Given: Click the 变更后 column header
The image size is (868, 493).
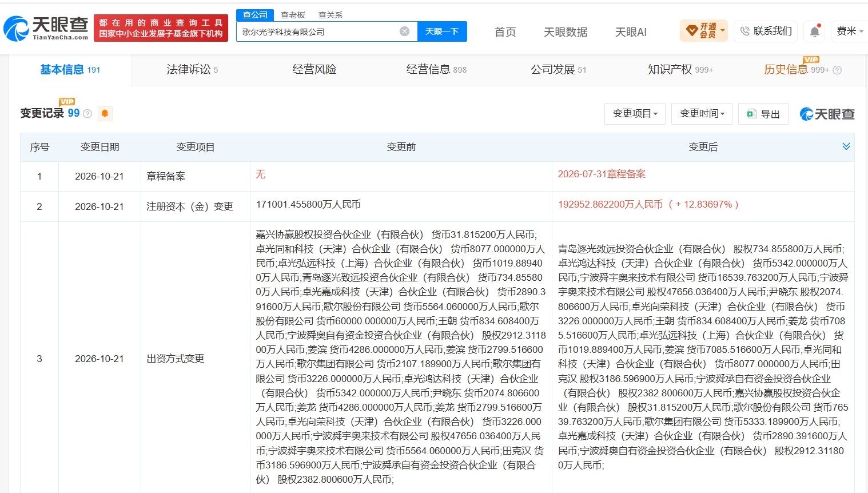Looking at the screenshot, I should [x=703, y=147].
